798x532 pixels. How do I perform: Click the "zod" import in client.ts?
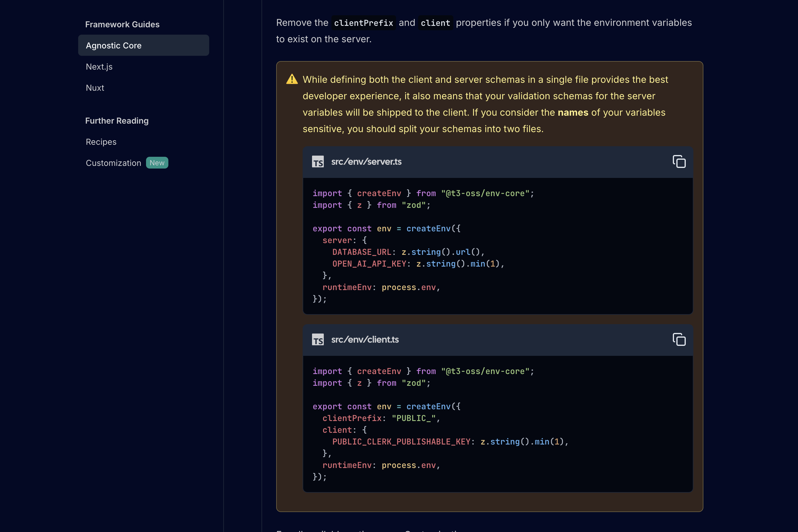pyautogui.click(x=413, y=383)
